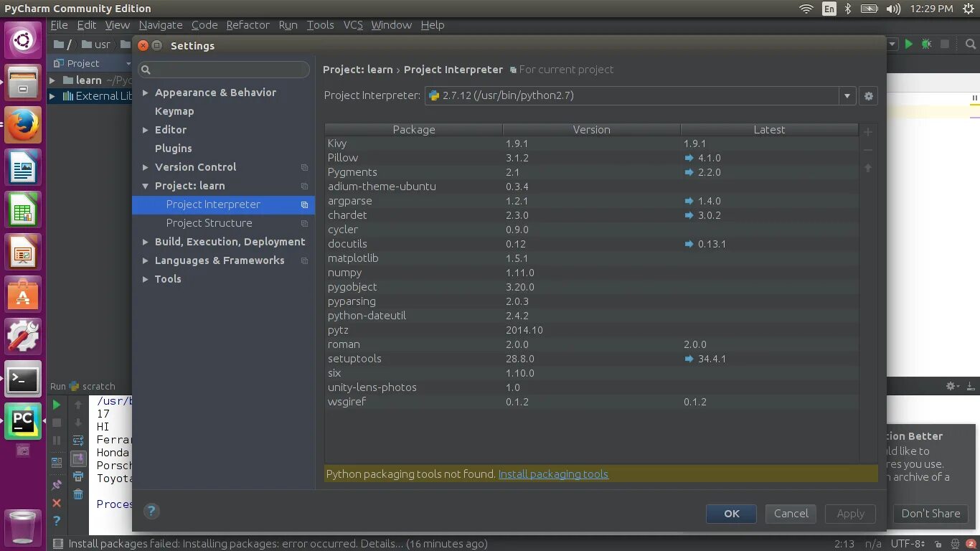
Task: Click the volume icon in system tray
Action: pos(893,9)
